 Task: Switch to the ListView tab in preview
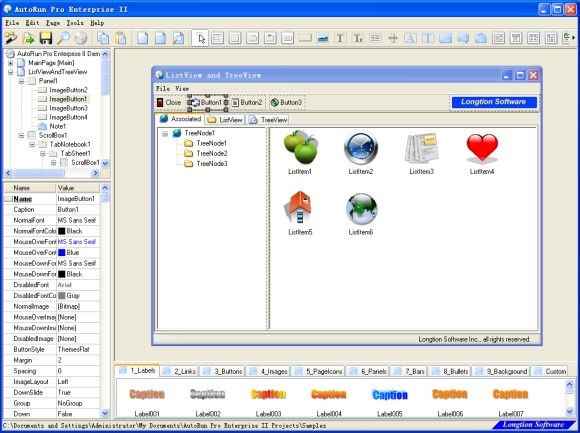(x=225, y=119)
